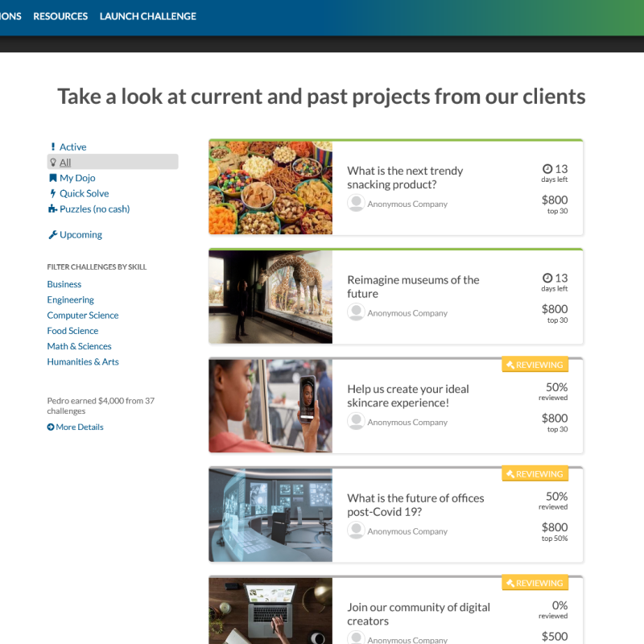
Task: Click the REVIEWING badge on the skincare challenge
Action: (x=535, y=364)
